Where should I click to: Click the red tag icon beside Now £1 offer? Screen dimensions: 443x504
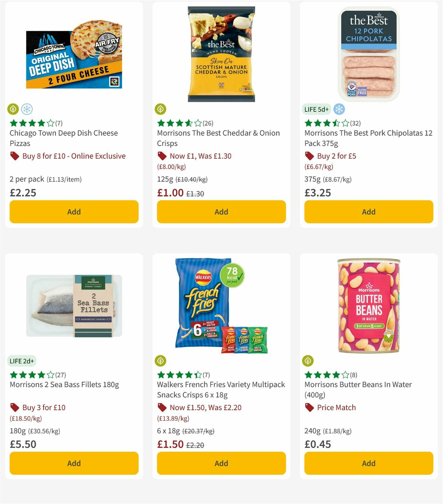coord(162,156)
